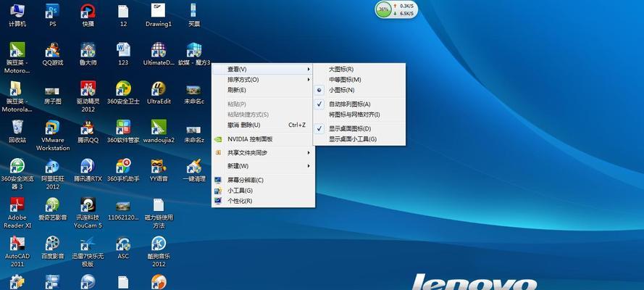Viewport: 644px width, 290px height.
Task: Click the 百度影音 film reel icon
Action: coord(53,244)
